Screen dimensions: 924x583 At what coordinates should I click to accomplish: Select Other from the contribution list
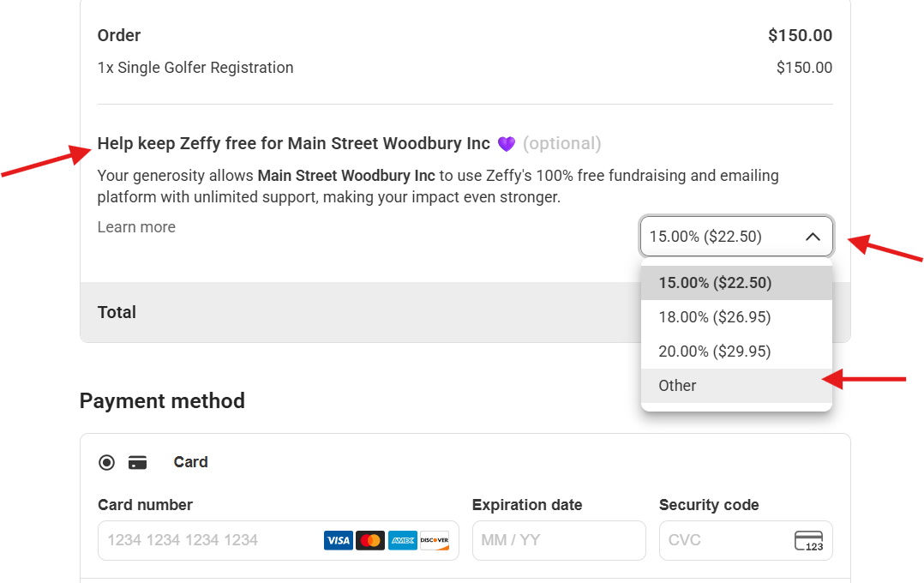pyautogui.click(x=736, y=386)
